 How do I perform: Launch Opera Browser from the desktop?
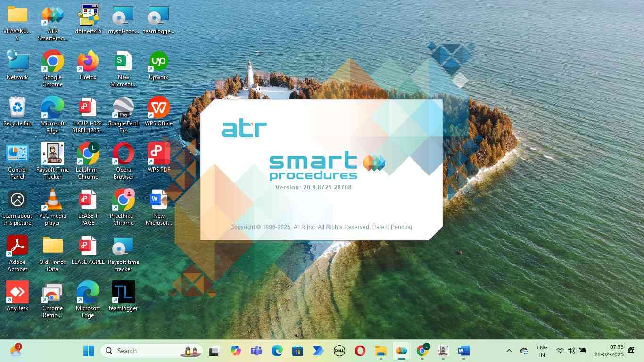(124, 161)
